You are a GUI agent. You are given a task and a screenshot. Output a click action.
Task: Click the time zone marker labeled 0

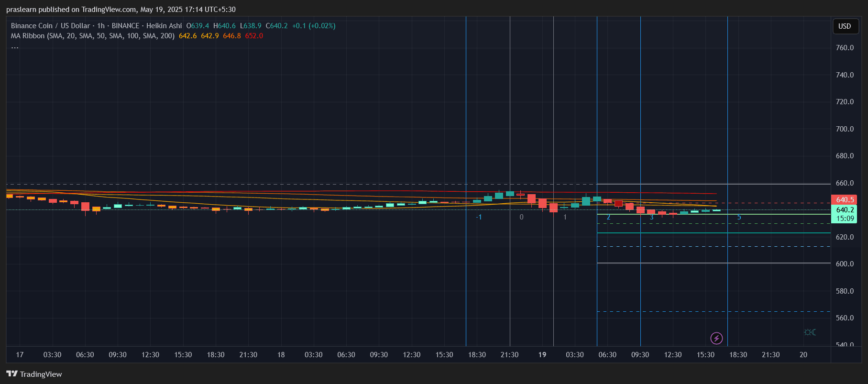521,217
